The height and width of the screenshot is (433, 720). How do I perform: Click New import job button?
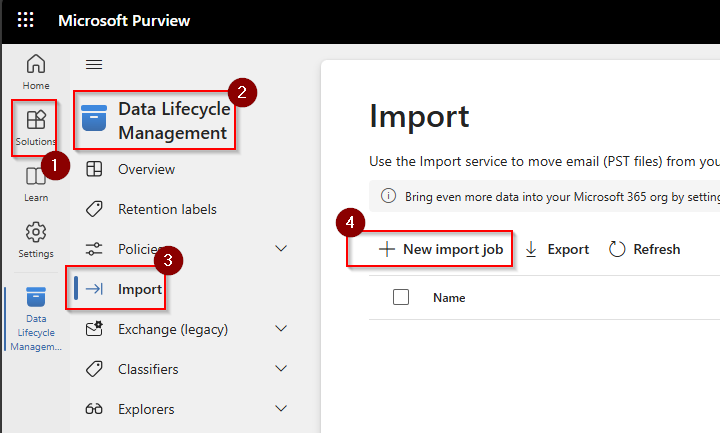coord(441,249)
